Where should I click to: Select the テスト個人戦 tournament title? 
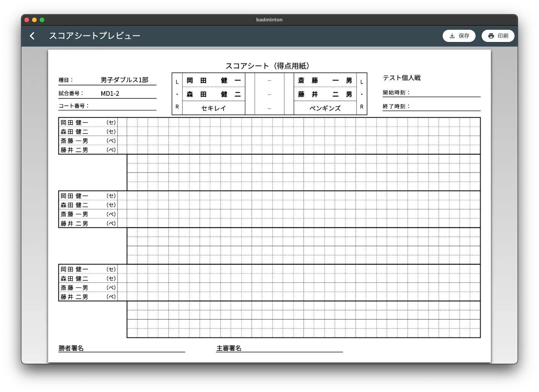coord(401,77)
